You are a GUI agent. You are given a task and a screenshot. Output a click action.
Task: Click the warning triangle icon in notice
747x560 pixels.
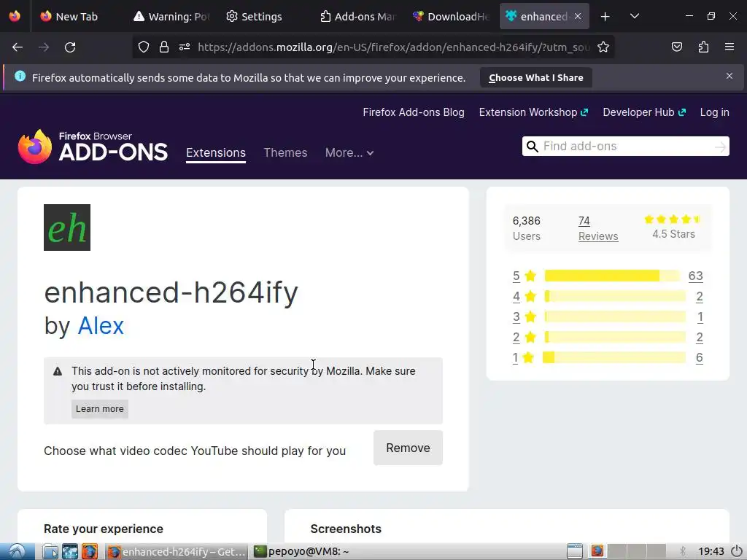(x=58, y=371)
